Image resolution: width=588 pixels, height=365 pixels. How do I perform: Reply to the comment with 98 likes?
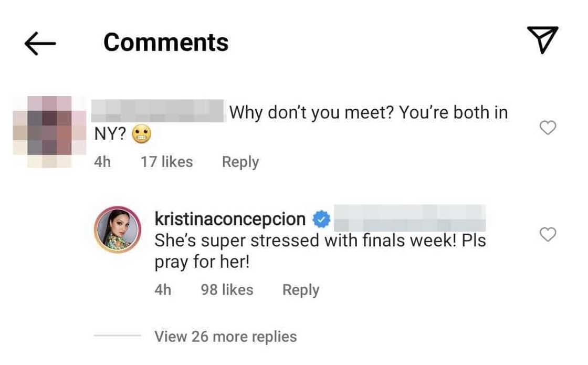pyautogui.click(x=300, y=289)
